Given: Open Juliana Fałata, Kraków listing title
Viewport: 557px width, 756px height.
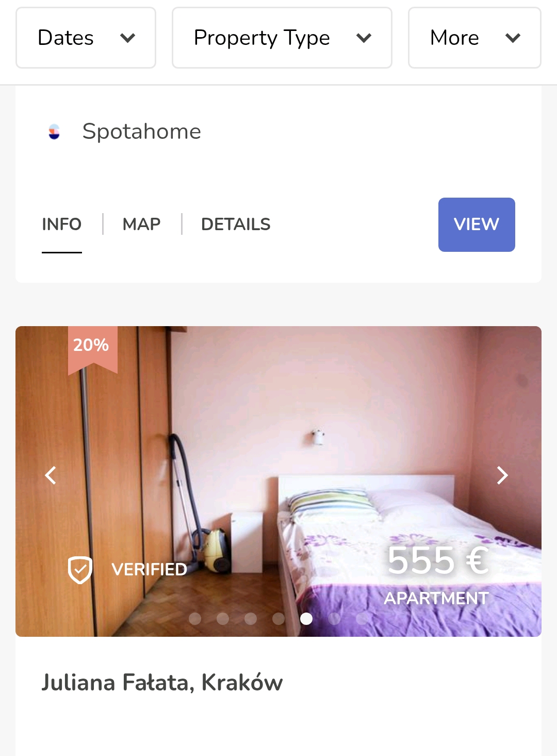Looking at the screenshot, I should tap(162, 683).
